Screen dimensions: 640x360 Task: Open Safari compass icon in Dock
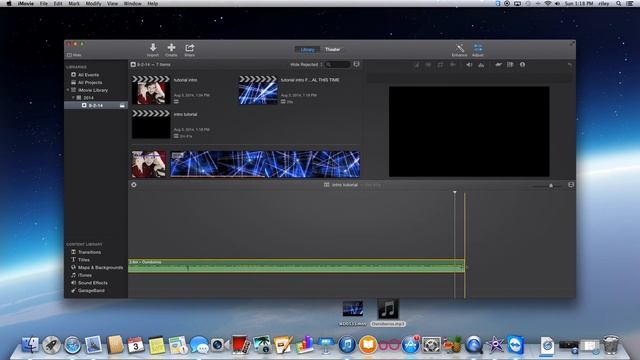(x=73, y=345)
